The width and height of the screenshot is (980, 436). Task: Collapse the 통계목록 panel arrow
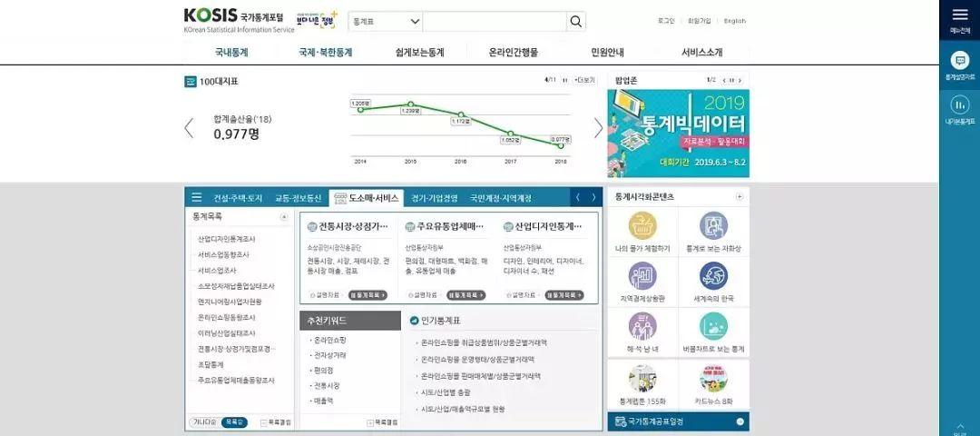pyautogui.click(x=284, y=217)
